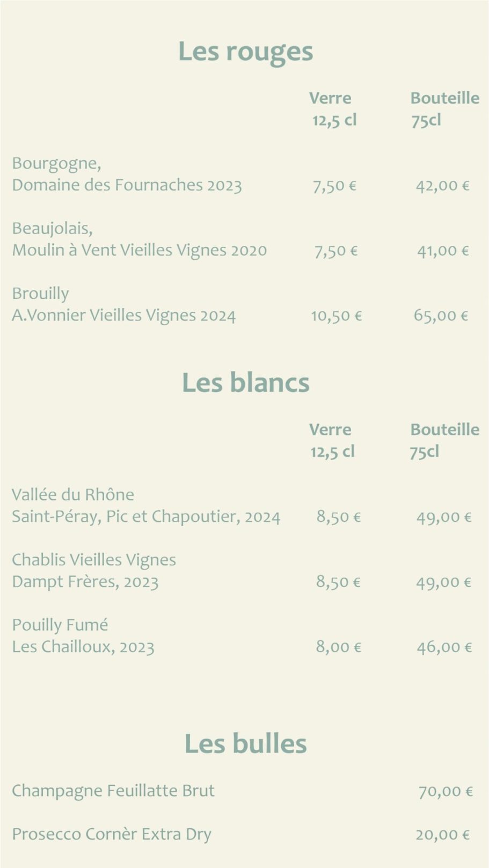
Task: Select Chablis Vieilles Vignes Dampt Frères
Action: (94, 571)
